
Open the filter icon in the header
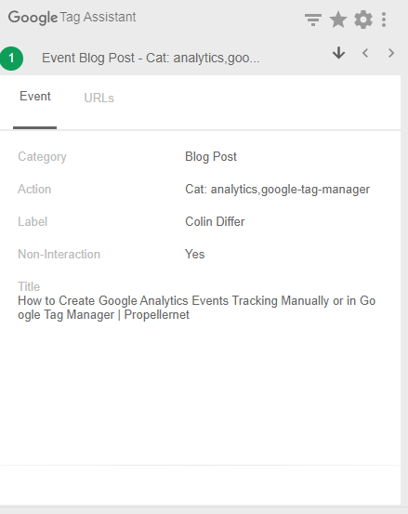pos(313,20)
